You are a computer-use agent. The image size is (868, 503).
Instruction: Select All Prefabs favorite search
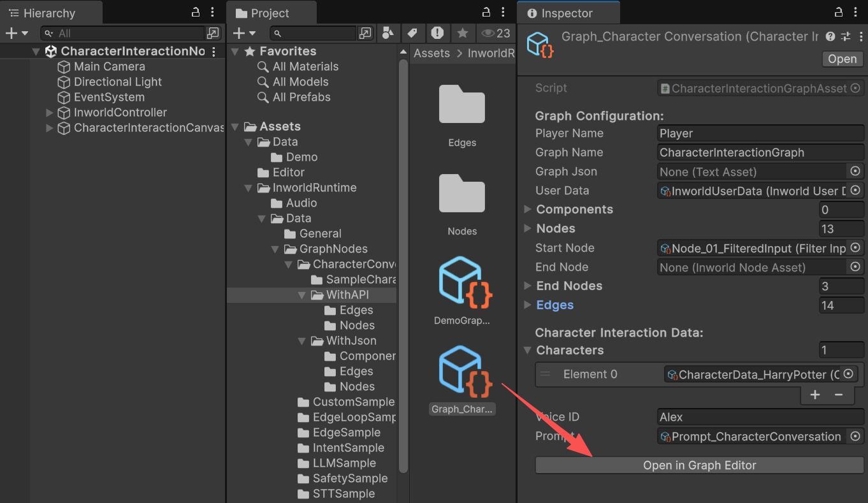(301, 97)
